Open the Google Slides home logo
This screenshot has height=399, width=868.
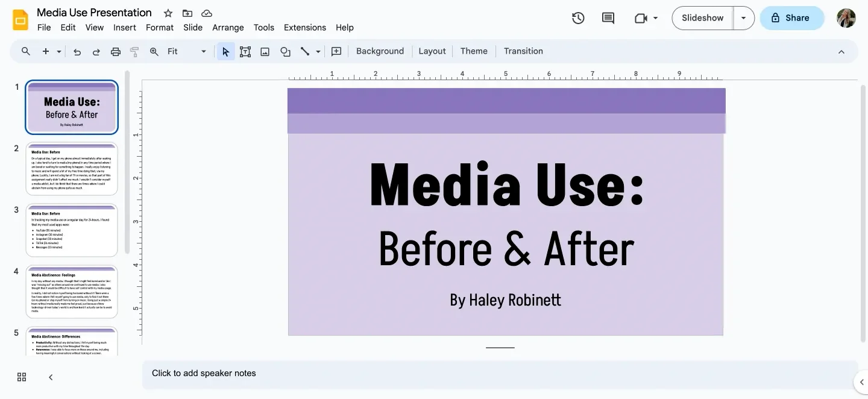coord(20,19)
